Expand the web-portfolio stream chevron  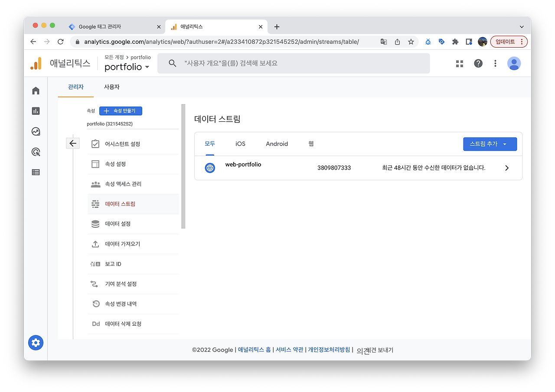tap(507, 168)
